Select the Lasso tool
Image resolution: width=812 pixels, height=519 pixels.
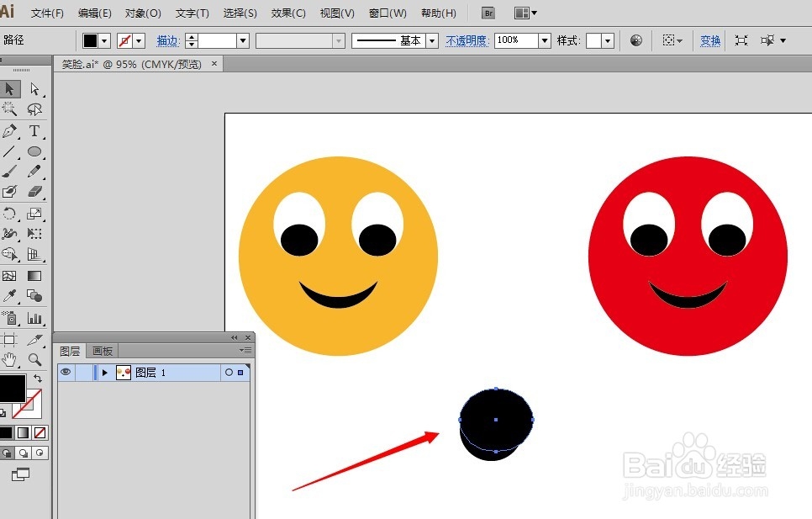coord(34,109)
